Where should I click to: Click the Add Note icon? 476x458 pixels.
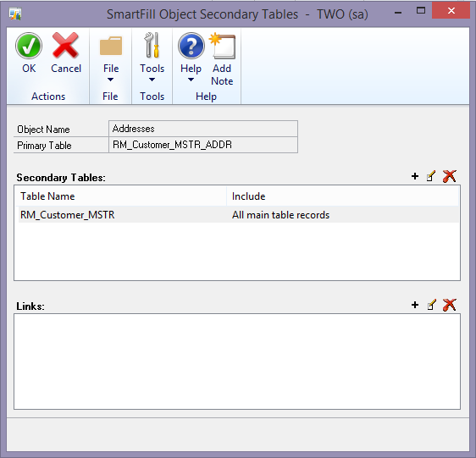(x=223, y=46)
